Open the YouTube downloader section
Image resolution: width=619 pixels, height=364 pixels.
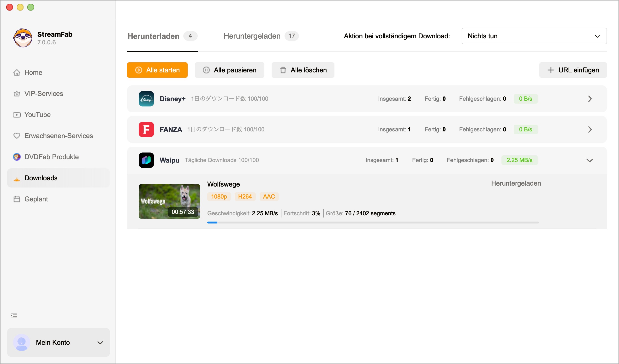(37, 115)
